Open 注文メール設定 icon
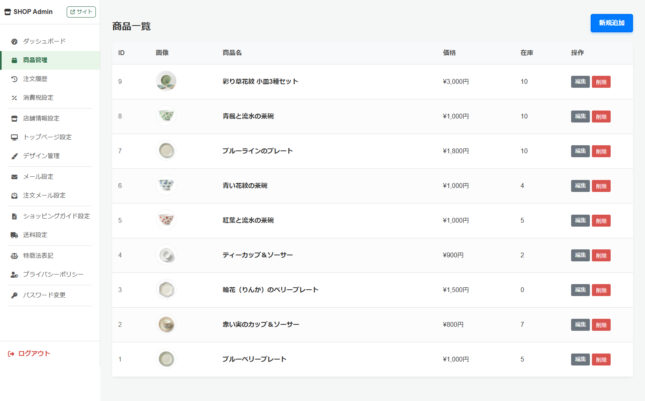The height and width of the screenshot is (401, 645). 14,196
